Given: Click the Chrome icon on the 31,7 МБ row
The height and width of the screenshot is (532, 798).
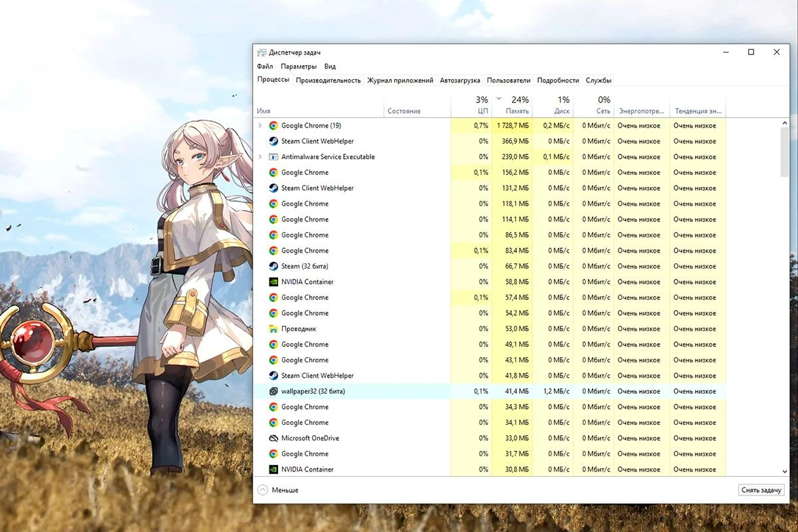Looking at the screenshot, I should [x=273, y=454].
